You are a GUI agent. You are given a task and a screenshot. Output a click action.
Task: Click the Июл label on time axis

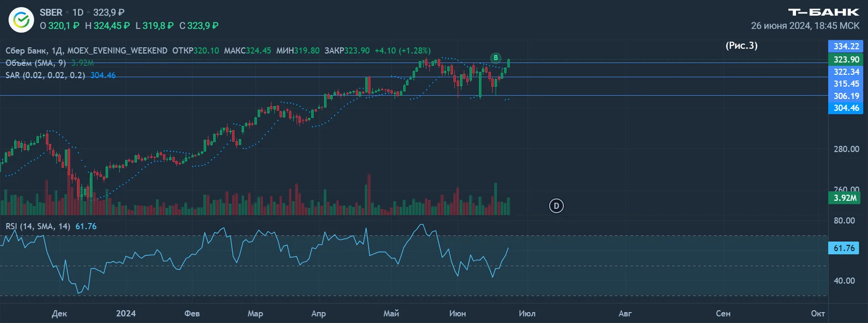tap(527, 314)
